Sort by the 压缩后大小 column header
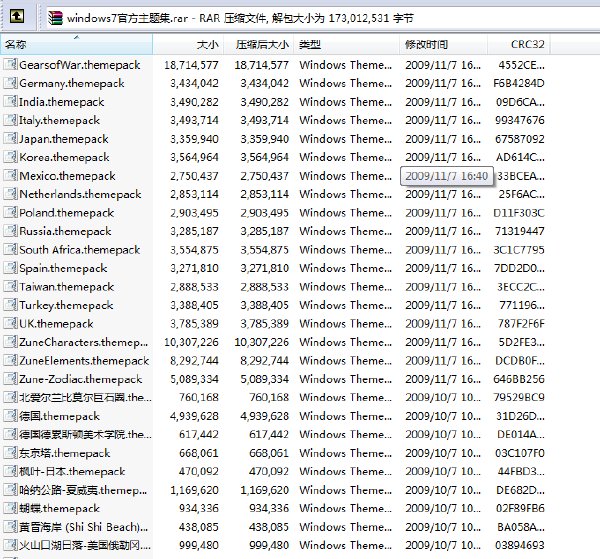The image size is (600, 559). click(259, 44)
